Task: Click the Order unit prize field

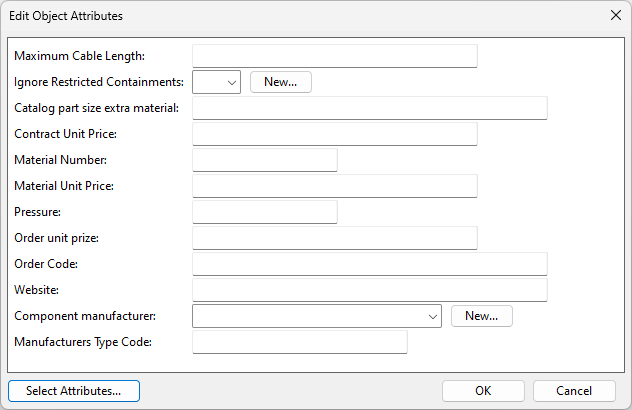Action: tap(334, 238)
